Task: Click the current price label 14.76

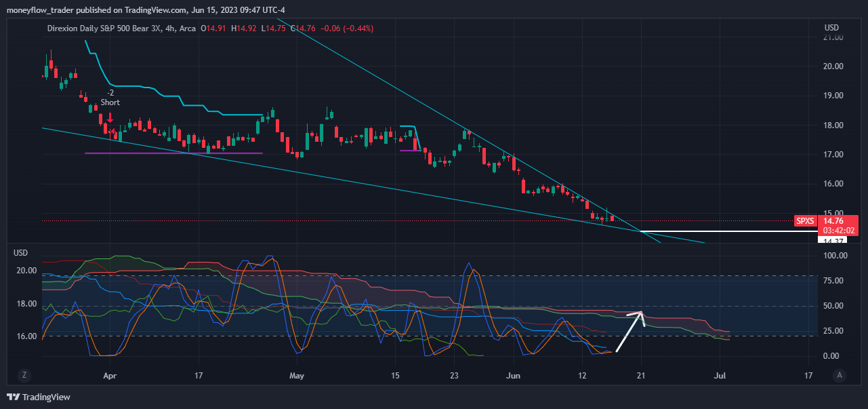Action: (833, 220)
